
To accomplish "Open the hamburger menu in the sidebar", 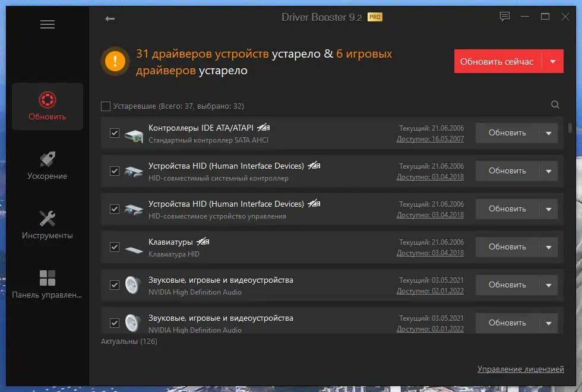I will point(48,24).
